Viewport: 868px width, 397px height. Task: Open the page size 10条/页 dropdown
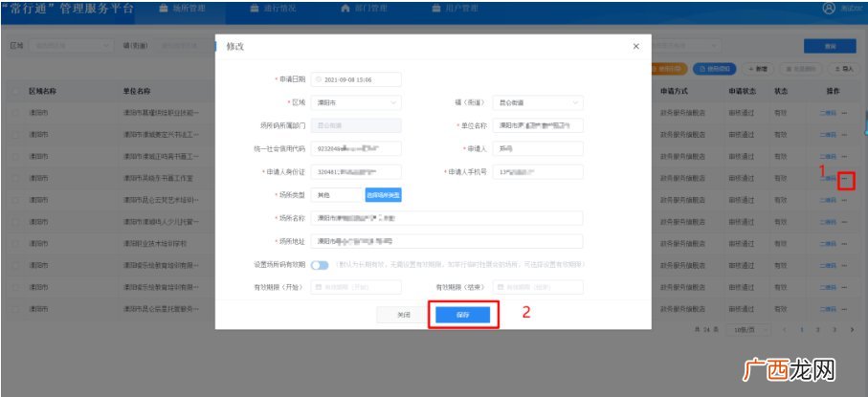(747, 329)
